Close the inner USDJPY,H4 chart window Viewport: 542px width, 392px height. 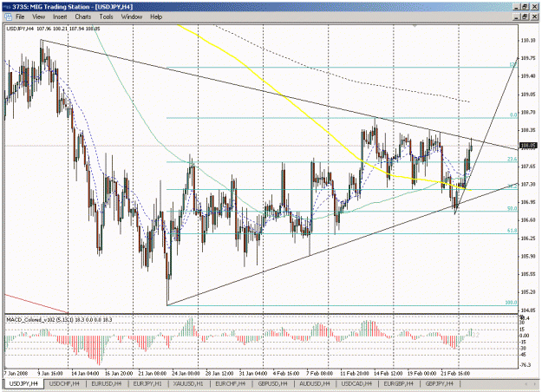pos(533,16)
